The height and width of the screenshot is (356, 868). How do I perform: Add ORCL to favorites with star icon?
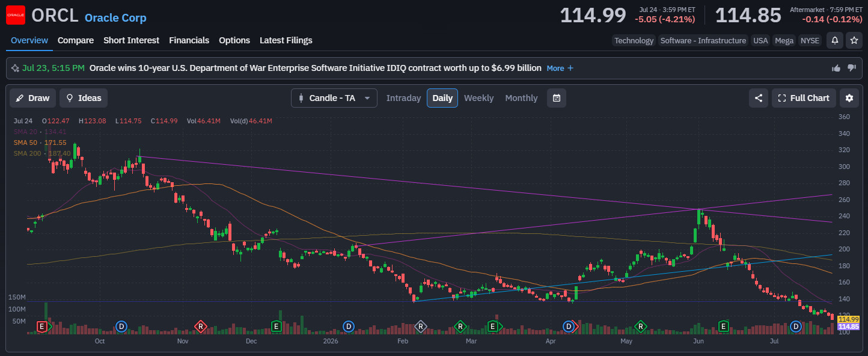(x=854, y=40)
